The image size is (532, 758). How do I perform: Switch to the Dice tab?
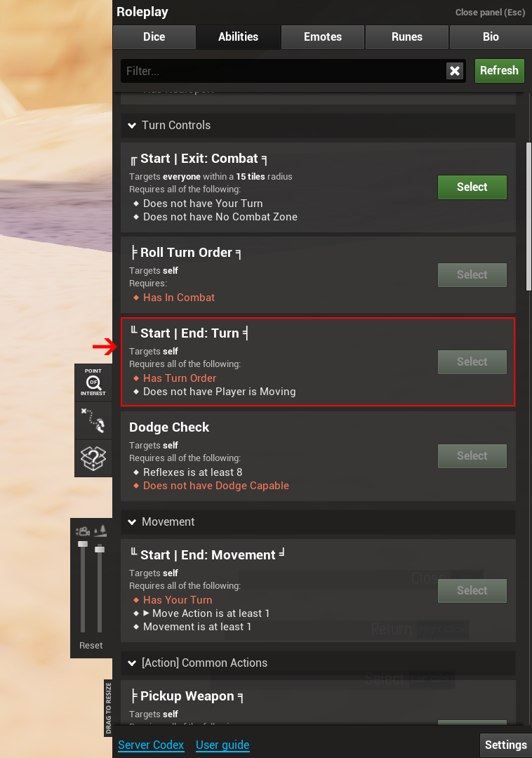(x=154, y=37)
